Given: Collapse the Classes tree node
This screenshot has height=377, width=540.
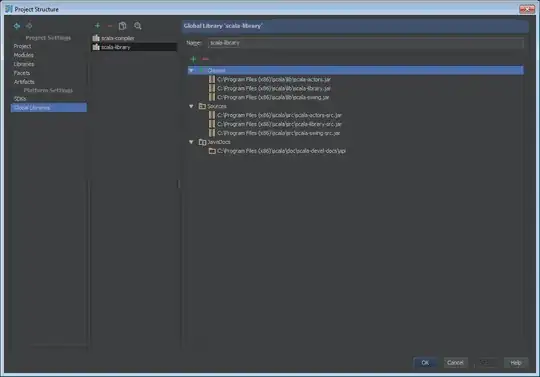Looking at the screenshot, I should point(191,70).
